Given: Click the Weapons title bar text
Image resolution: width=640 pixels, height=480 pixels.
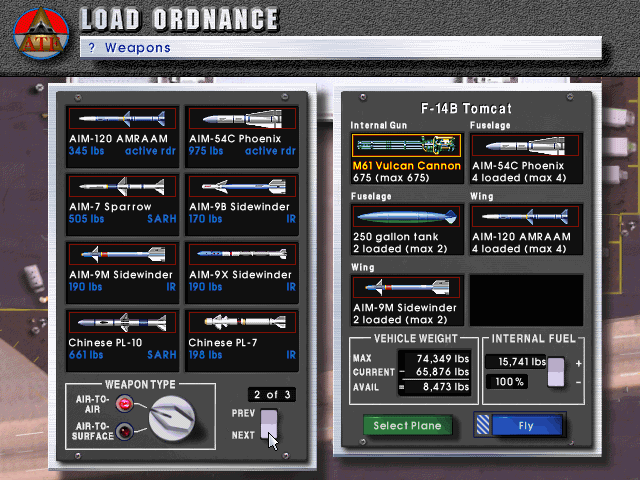Looking at the screenshot, I should (138, 48).
